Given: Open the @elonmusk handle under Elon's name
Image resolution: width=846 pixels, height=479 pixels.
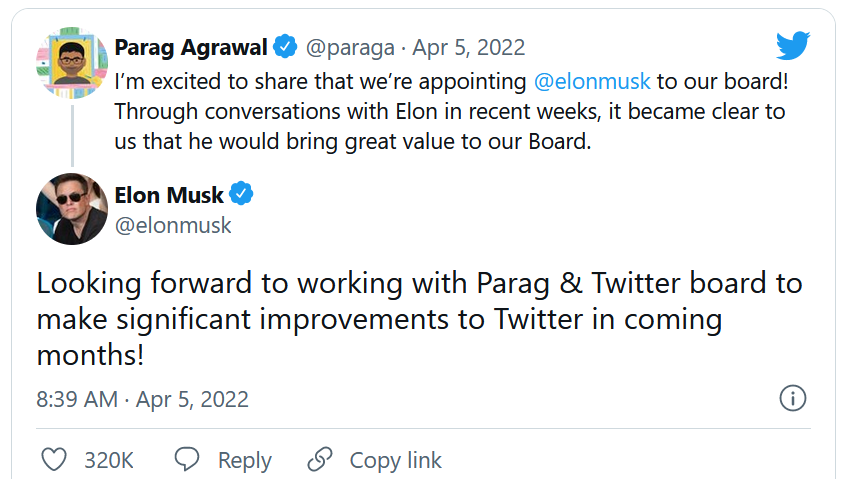Looking at the screenshot, I should tap(173, 225).
